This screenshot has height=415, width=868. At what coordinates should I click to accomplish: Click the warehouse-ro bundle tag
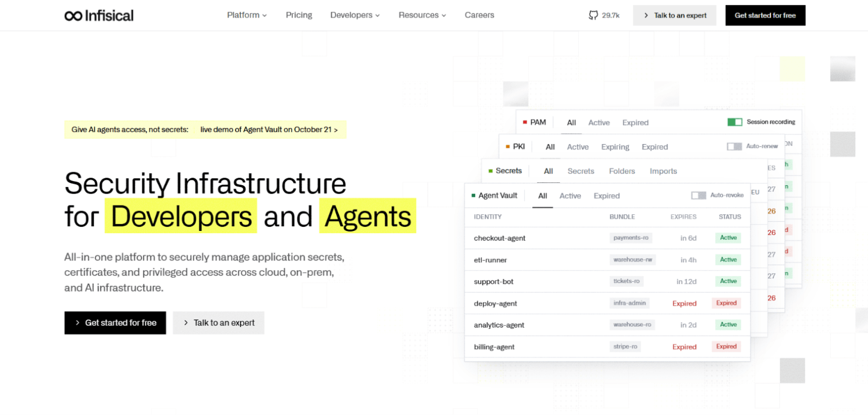pyautogui.click(x=632, y=325)
